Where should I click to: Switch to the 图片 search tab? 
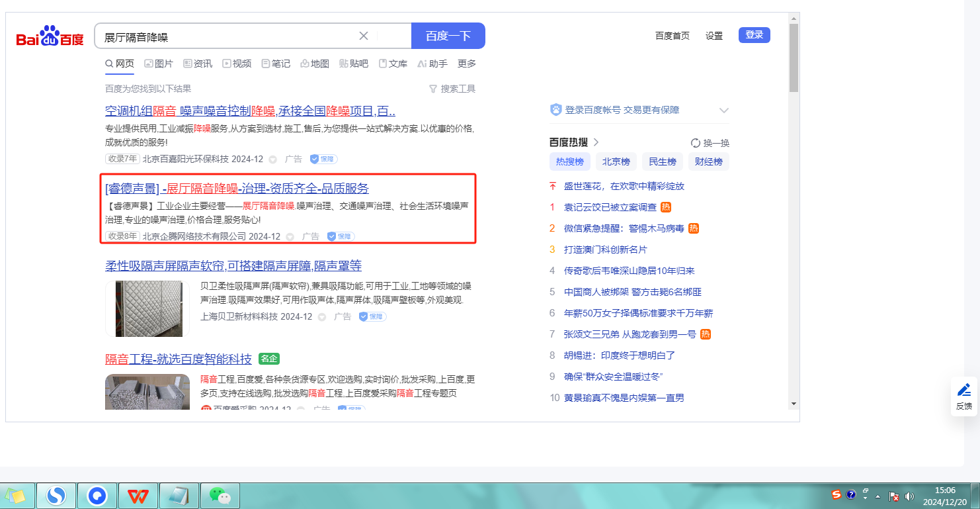click(159, 64)
